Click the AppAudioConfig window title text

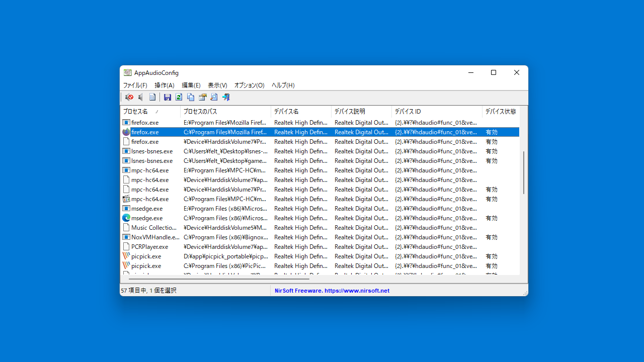156,73
